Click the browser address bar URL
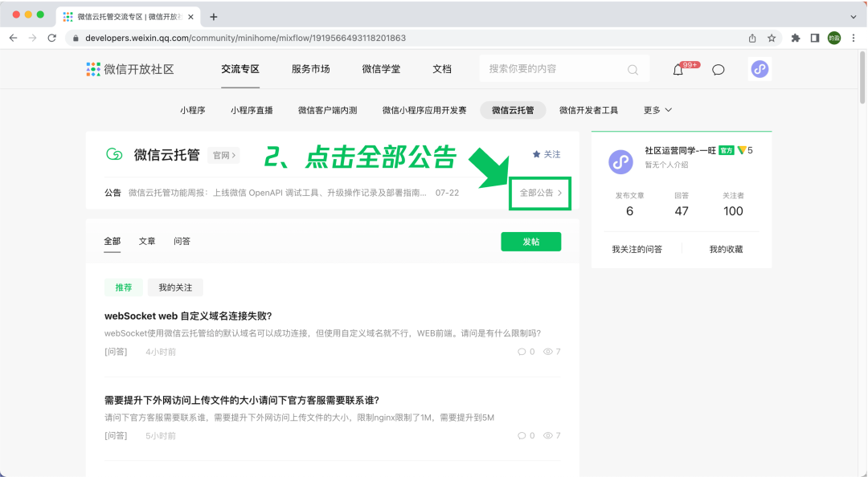Screen dimensions: 868x477 (246, 39)
